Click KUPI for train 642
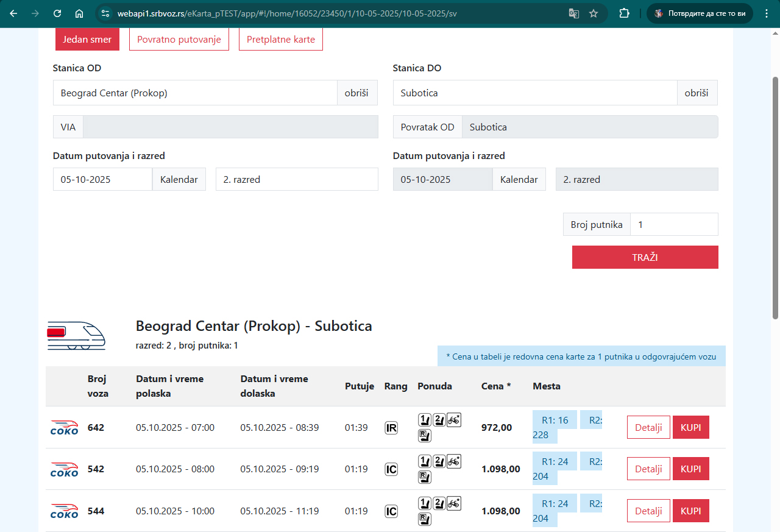Screen dimensions: 780x532 pyautogui.click(x=690, y=427)
